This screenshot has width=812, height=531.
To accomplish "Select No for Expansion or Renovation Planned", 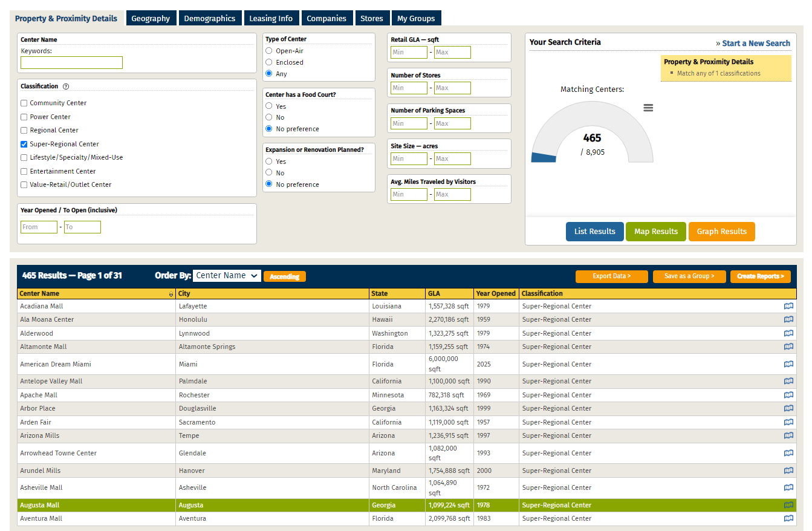I will (269, 173).
